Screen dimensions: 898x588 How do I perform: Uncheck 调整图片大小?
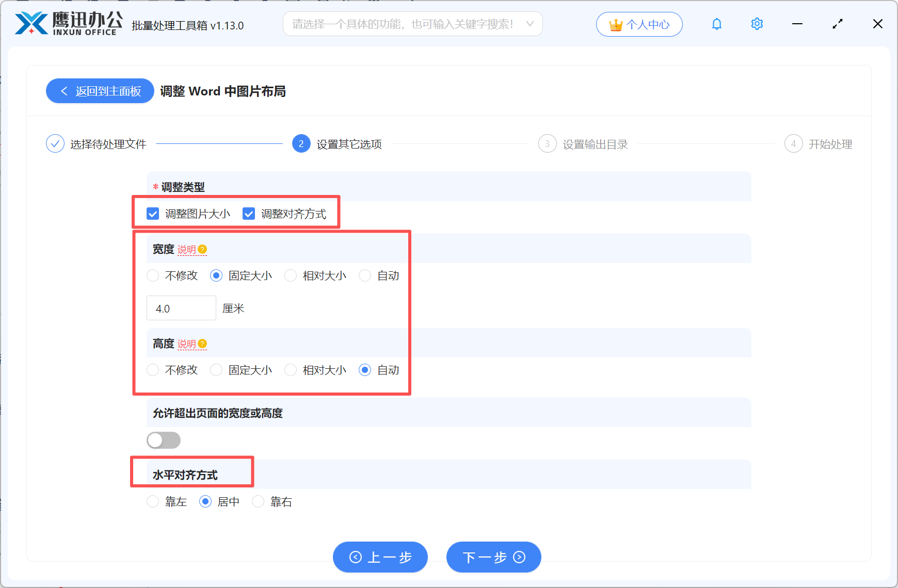pos(152,214)
